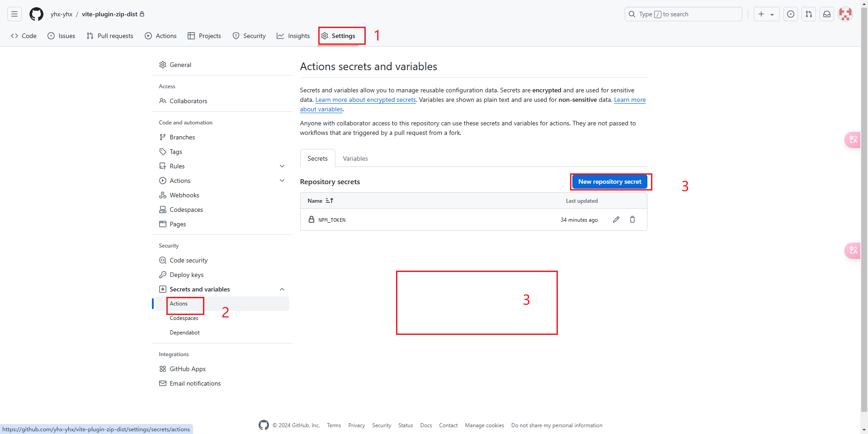Expand the Actions section under Code and automation

coord(282,181)
